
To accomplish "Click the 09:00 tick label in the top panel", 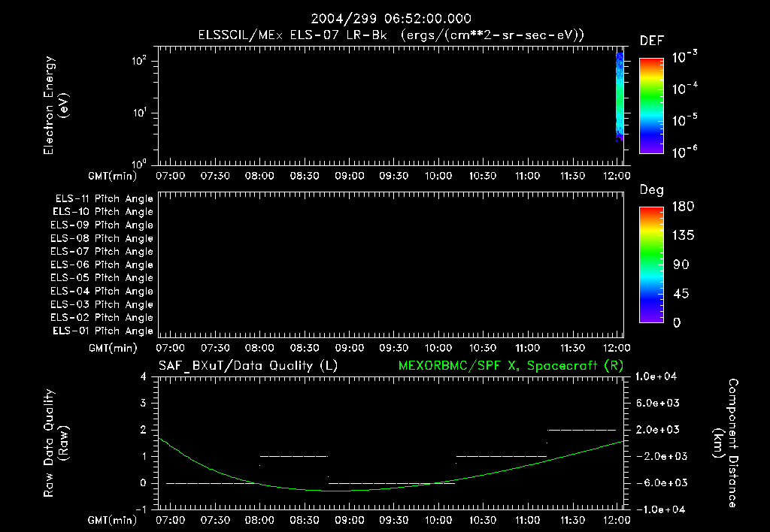I will click(349, 176).
